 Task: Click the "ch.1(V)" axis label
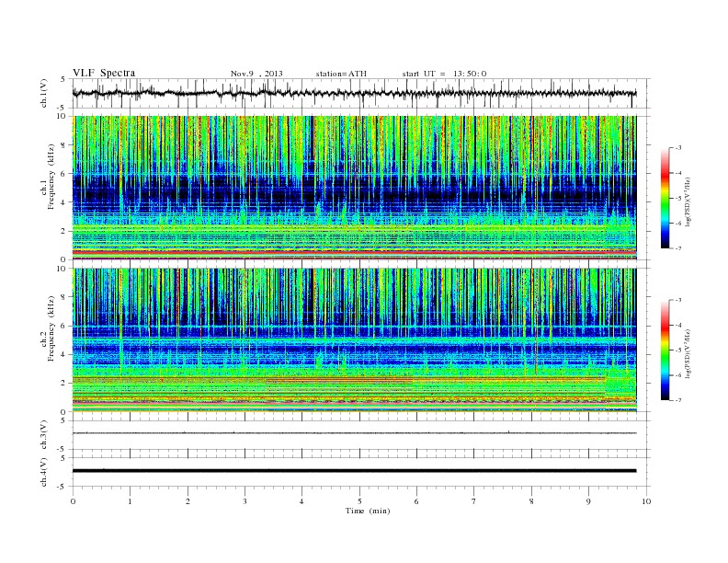pos(44,93)
